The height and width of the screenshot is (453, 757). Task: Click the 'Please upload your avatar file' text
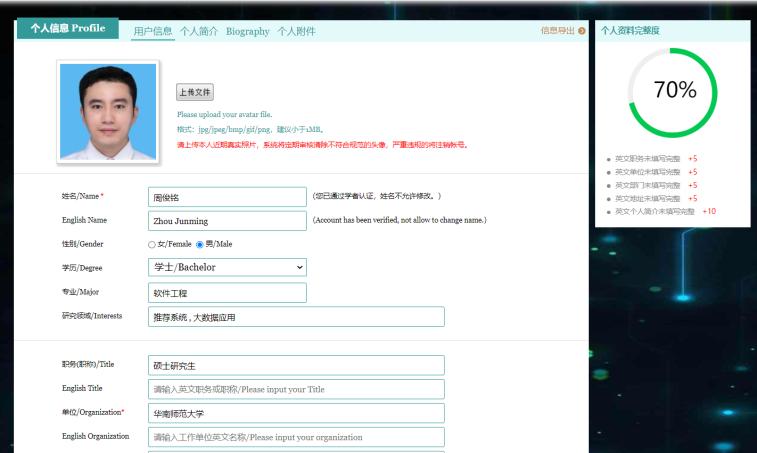(x=224, y=114)
